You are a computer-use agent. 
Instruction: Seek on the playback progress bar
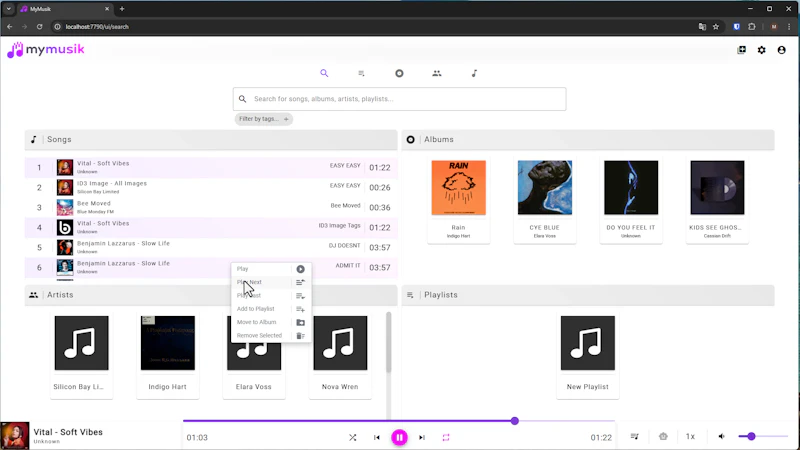click(398, 421)
